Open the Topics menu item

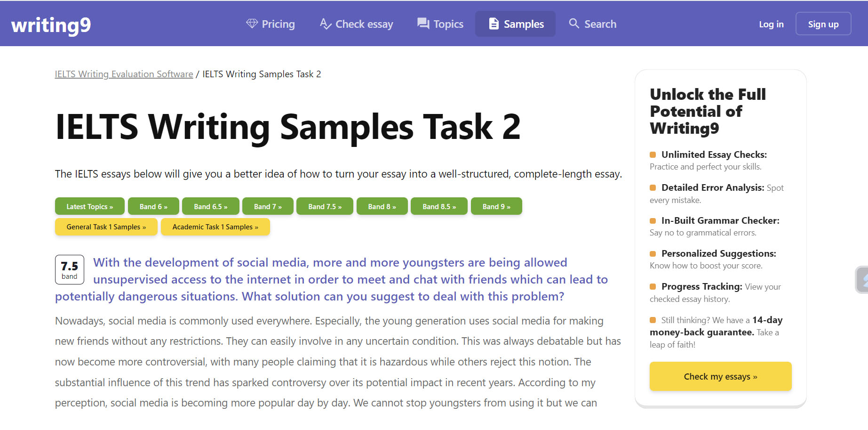coord(448,24)
